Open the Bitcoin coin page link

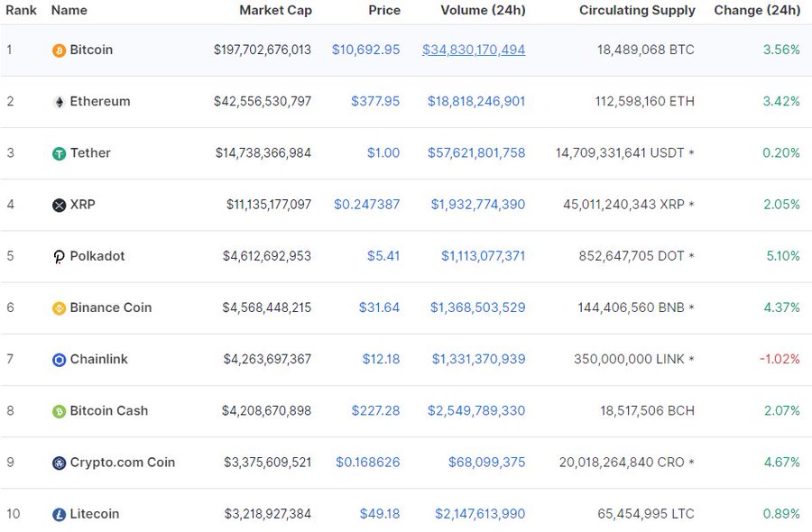[91, 50]
